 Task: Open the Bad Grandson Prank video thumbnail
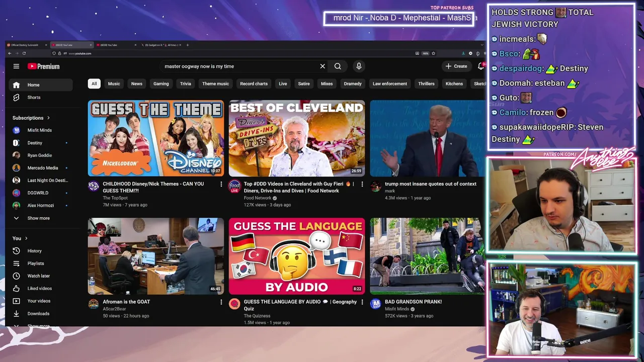pyautogui.click(x=428, y=256)
